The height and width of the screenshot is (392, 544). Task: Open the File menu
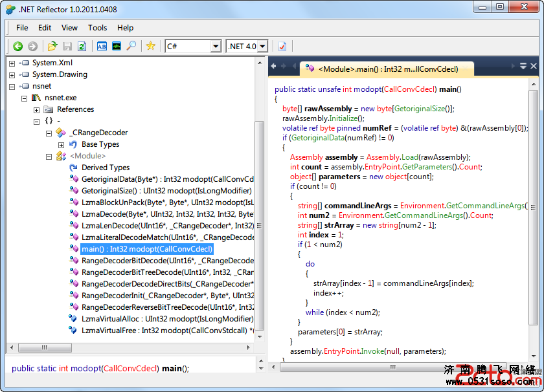(22, 28)
